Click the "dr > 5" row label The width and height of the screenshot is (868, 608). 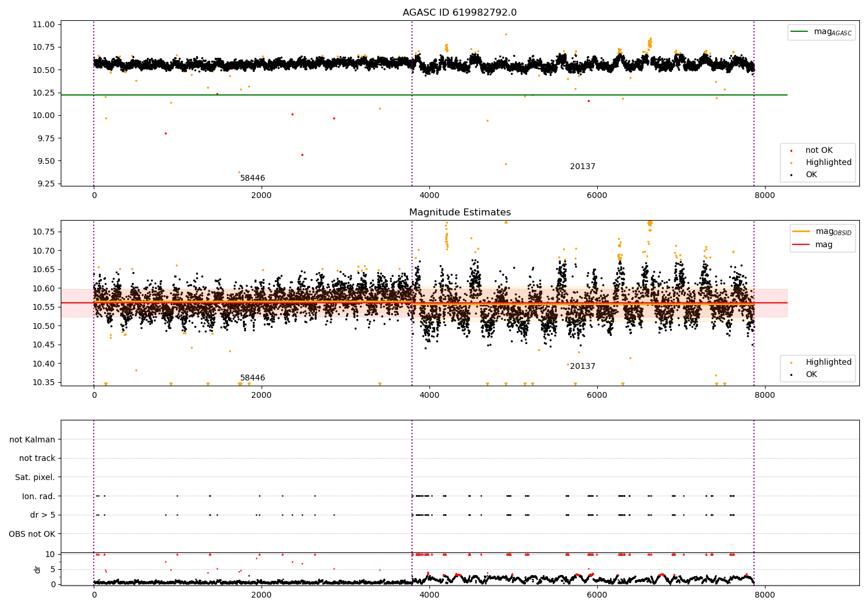click(43, 515)
